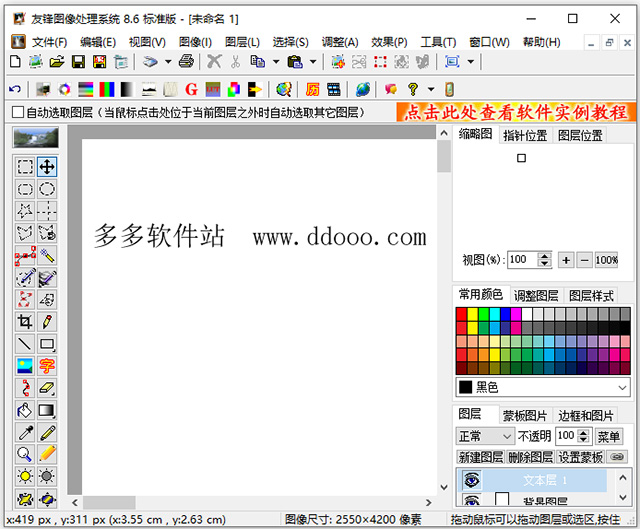The image size is (640, 529).
Task: Click the red G toolbar icon
Action: 191,89
